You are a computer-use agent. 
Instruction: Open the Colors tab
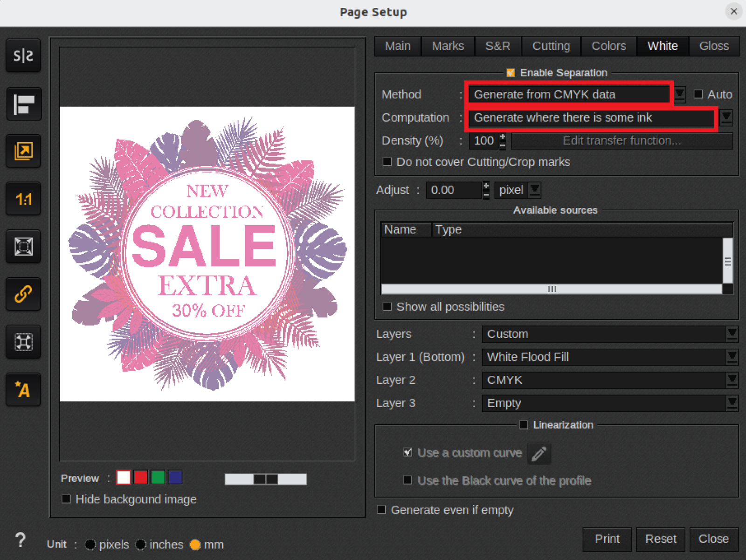(x=608, y=46)
